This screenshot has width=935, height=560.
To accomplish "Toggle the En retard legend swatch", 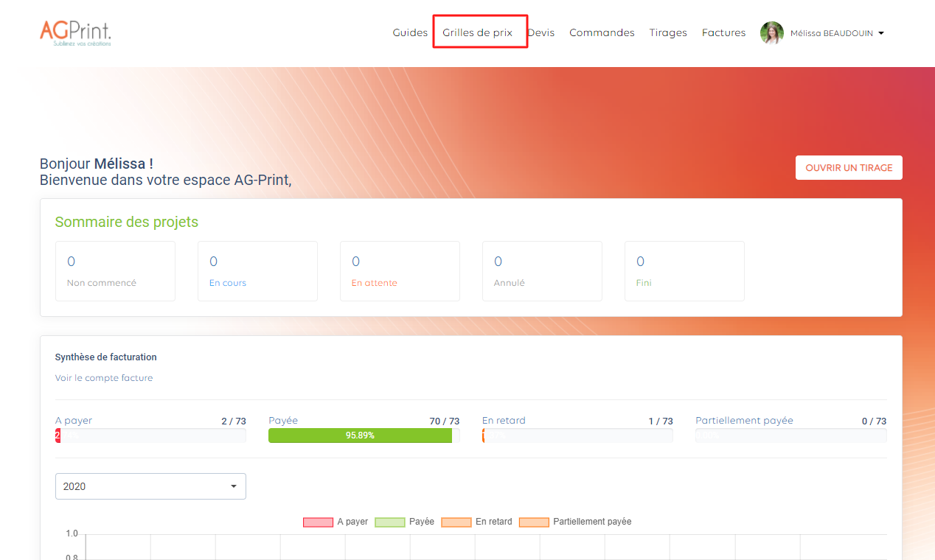I will tap(456, 522).
